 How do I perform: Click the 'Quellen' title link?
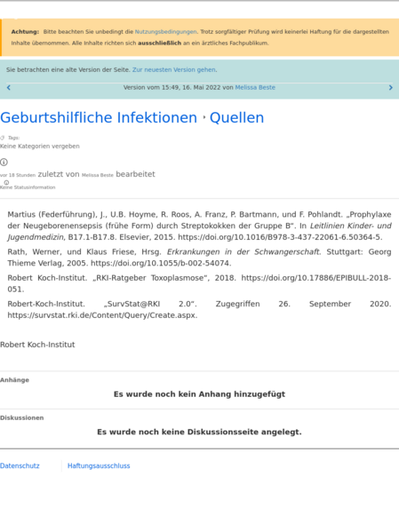(236, 118)
